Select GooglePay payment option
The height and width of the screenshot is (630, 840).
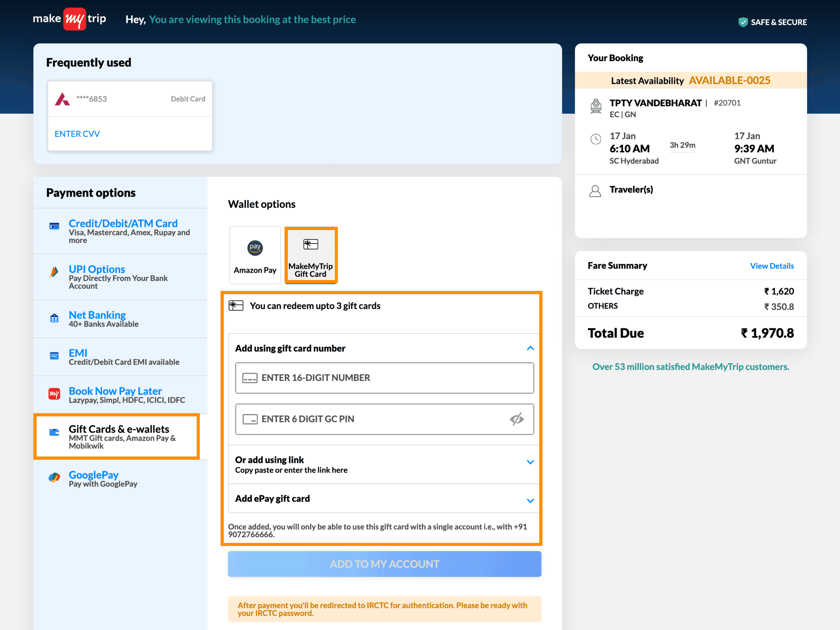point(120,479)
